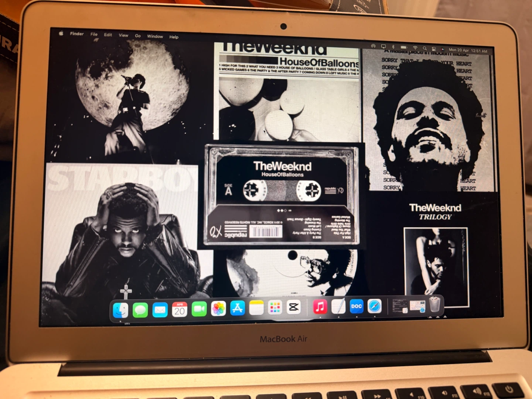Open Control Center from the menu bar
Screen dimensions: 532x399
click(434, 48)
